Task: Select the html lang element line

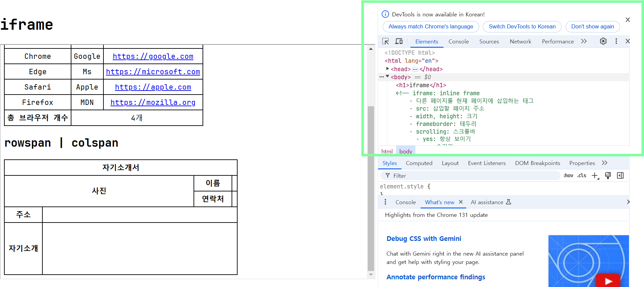Action: point(411,61)
